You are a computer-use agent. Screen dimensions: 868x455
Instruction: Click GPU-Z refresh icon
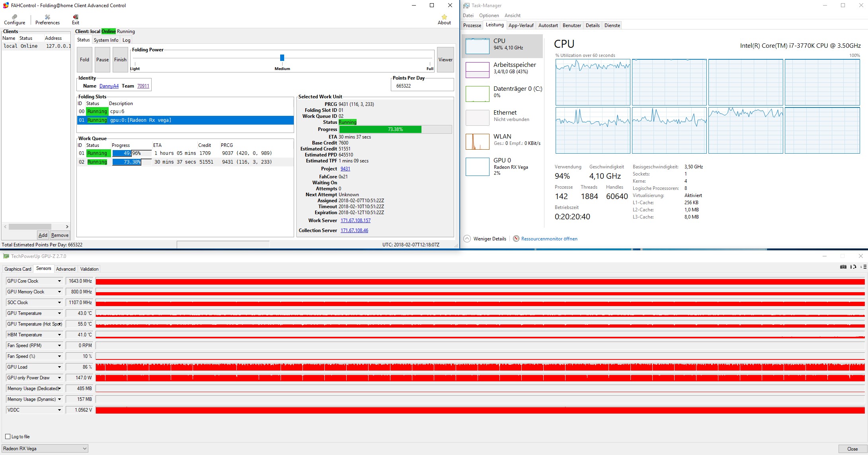(x=853, y=267)
